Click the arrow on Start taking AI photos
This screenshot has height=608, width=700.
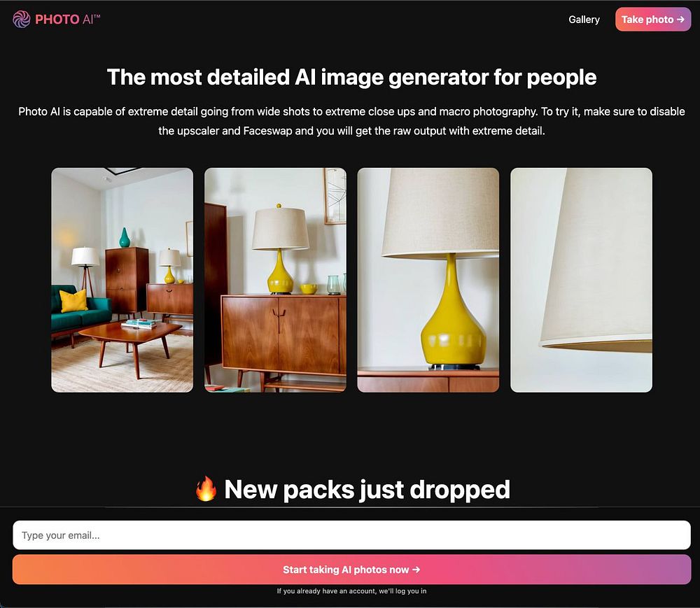416,570
